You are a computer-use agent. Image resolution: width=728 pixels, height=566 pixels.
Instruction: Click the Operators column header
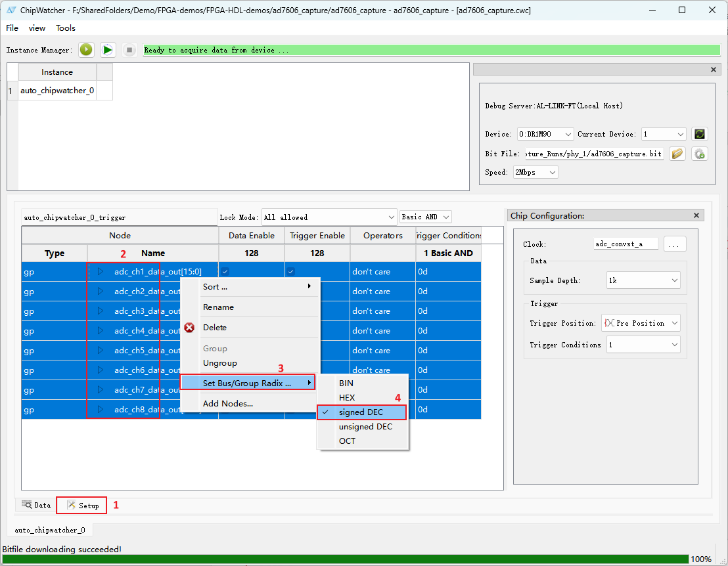(x=382, y=236)
